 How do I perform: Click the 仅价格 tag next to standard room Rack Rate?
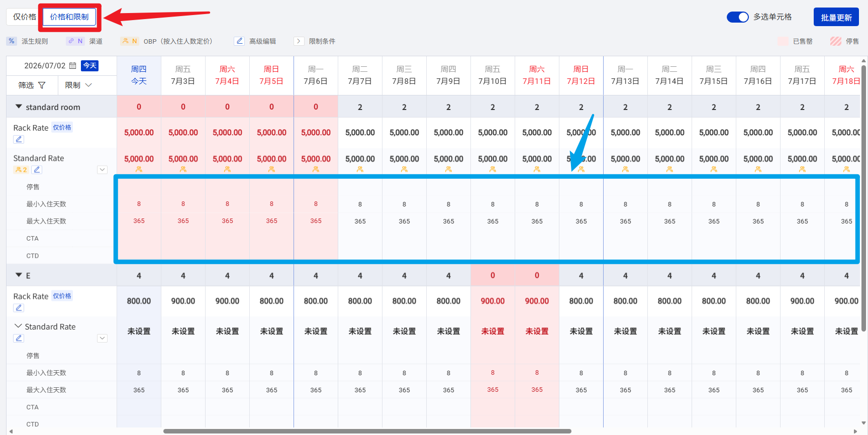pos(62,128)
